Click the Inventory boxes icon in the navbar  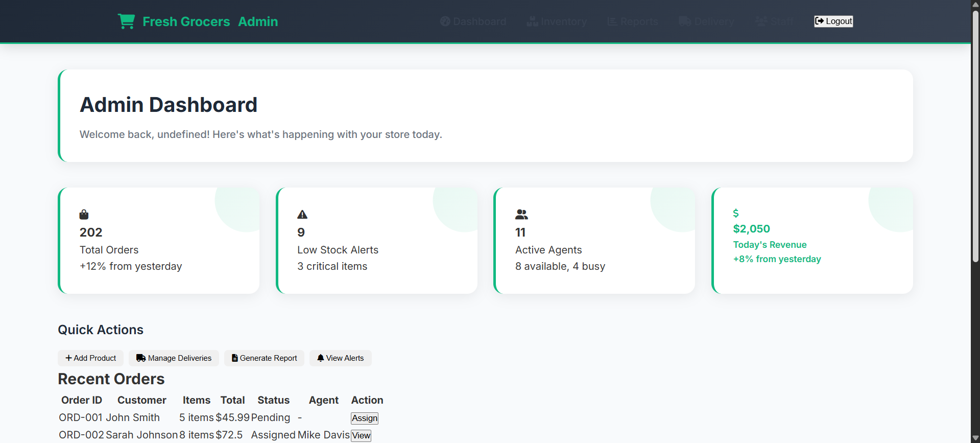533,21
